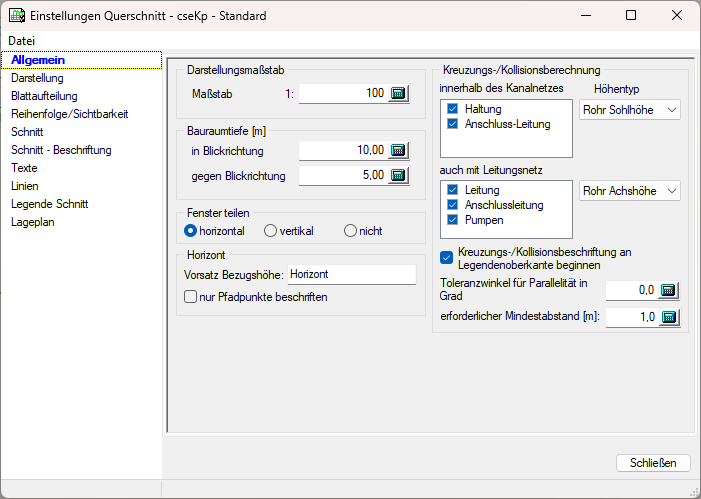This screenshot has width=701, height=499.
Task: Click calculator icon for 'gegen Blickrichtung' value
Action: click(399, 176)
